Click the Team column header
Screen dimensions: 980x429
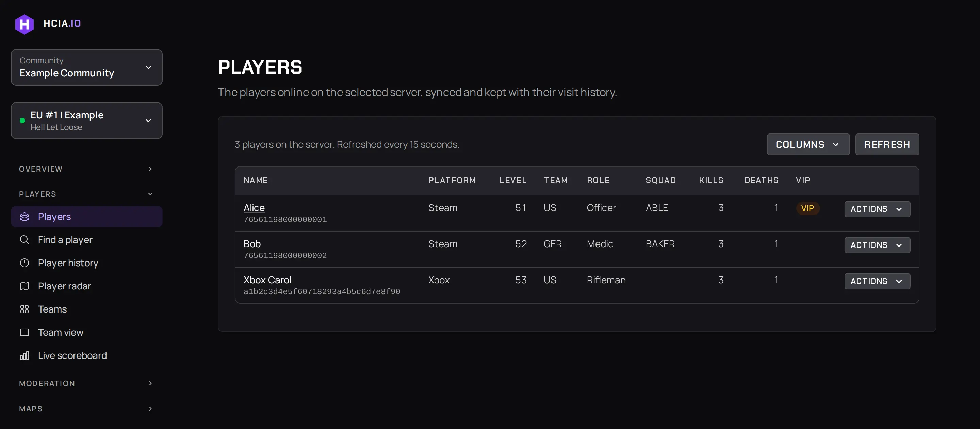point(555,180)
